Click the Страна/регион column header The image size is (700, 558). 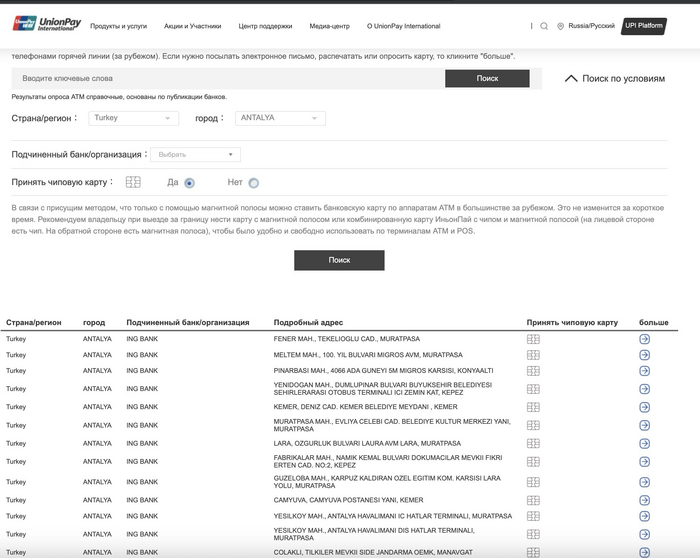(x=34, y=322)
